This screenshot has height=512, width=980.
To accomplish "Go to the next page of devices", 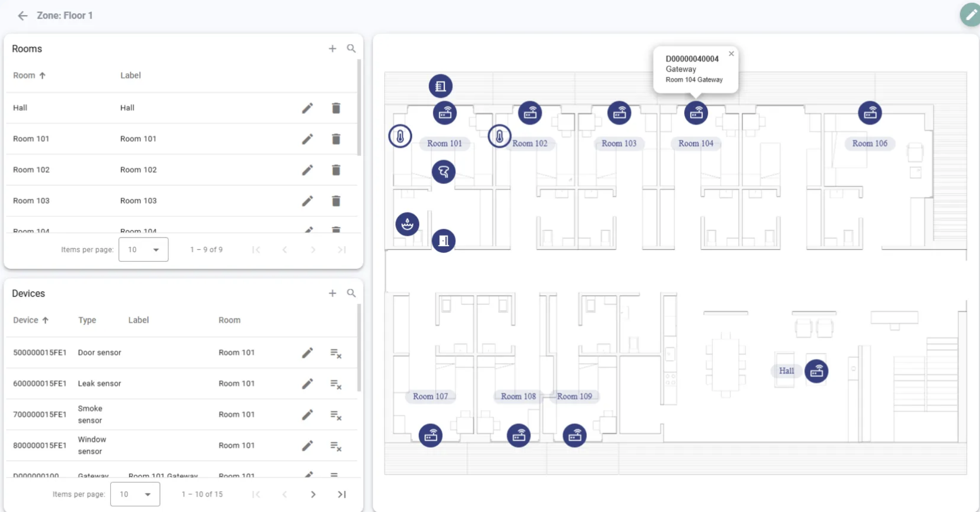I will 313,494.
